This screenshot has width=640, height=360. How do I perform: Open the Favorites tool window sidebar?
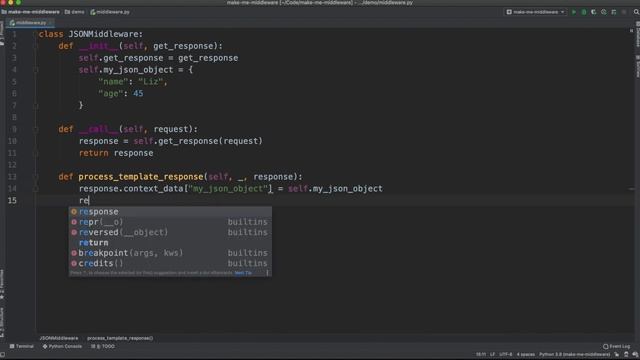coord(2,284)
